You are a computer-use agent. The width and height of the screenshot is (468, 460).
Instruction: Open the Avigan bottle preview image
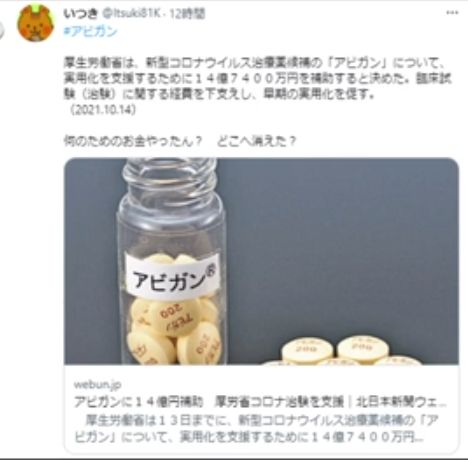point(261,261)
